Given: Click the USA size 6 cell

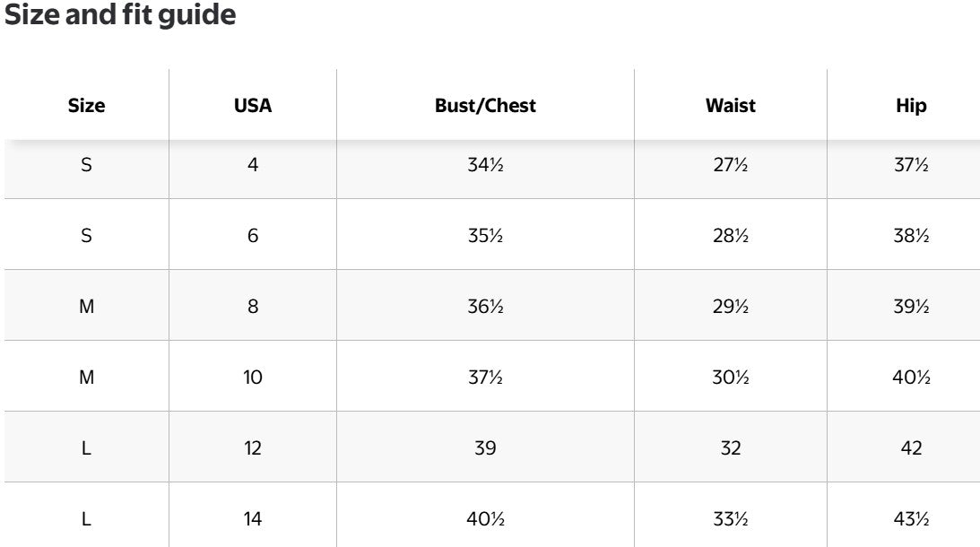Looking at the screenshot, I should [253, 236].
